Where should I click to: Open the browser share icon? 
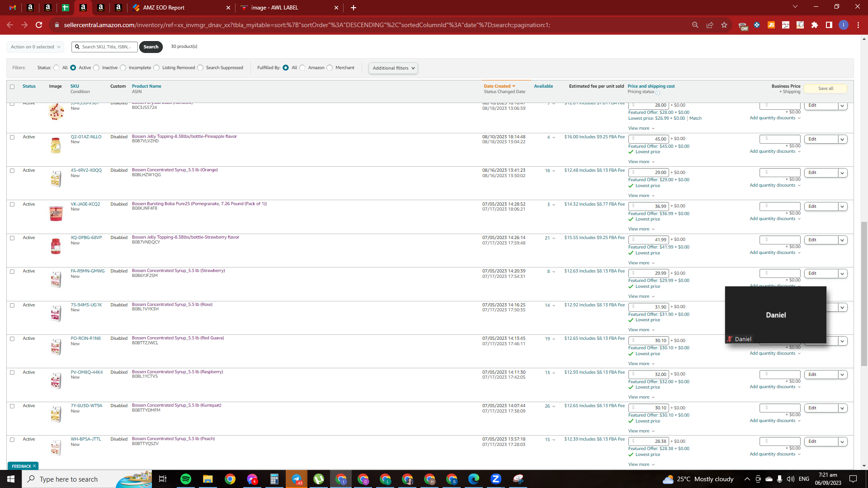click(710, 25)
